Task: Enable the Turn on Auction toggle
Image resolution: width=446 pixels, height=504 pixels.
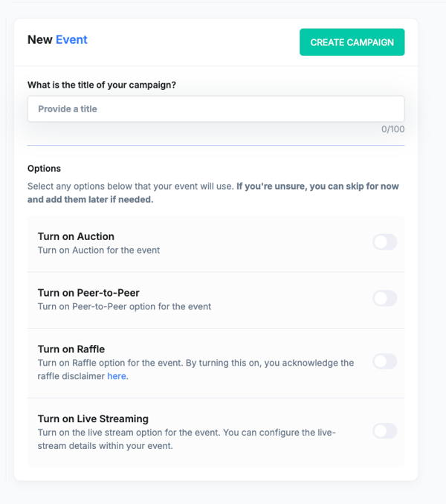Action: pyautogui.click(x=384, y=242)
